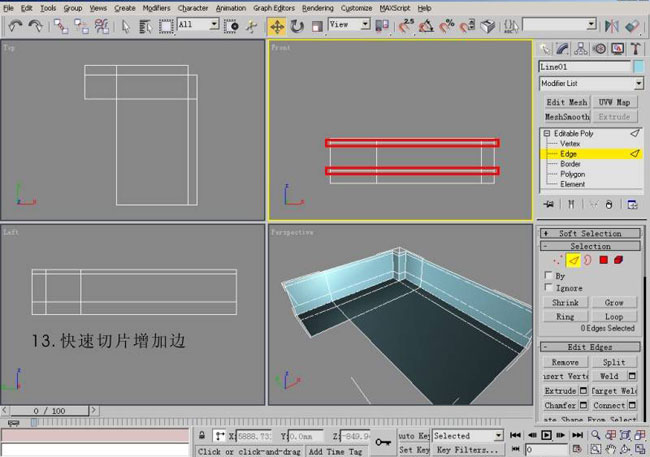Screen dimensions: 650x457
Task: Switch to the Motion command panel tab
Action: (x=599, y=49)
